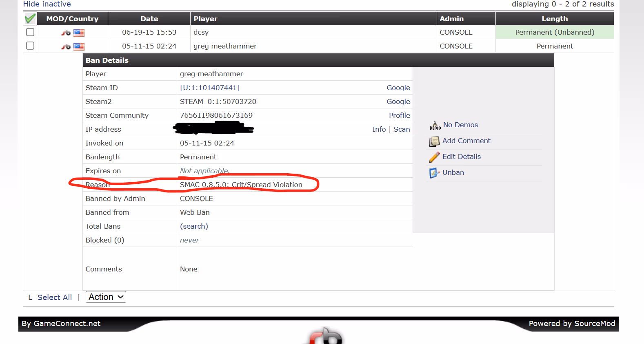
Task: Click the Steam ID value [U:1:101407441]
Action: (210, 88)
